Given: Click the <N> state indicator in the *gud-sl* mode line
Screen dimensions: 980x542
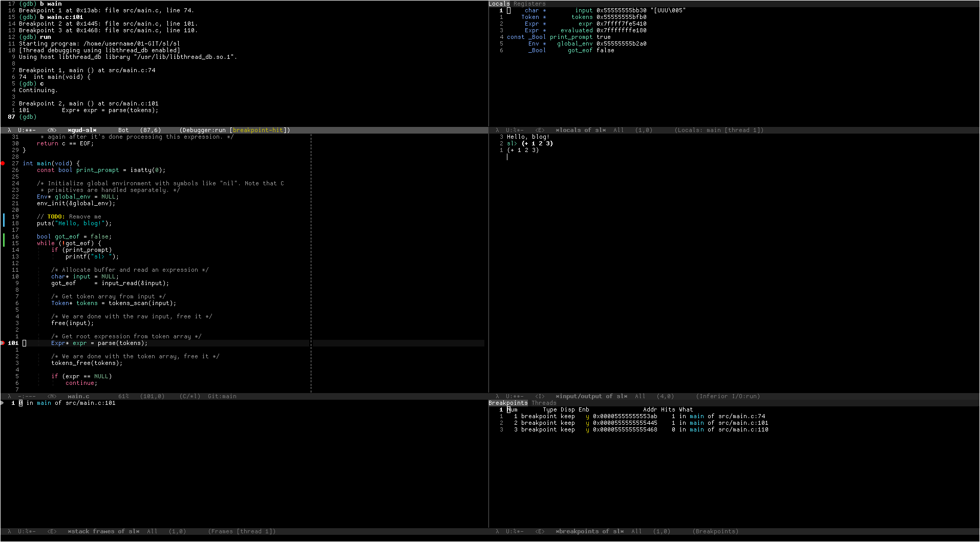Looking at the screenshot, I should click(52, 130).
